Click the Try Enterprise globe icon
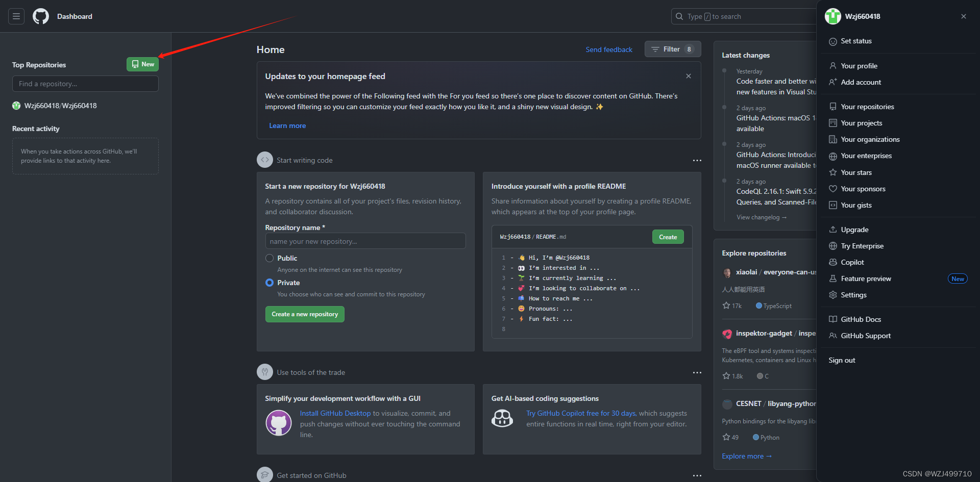The width and height of the screenshot is (980, 482). 833,246
